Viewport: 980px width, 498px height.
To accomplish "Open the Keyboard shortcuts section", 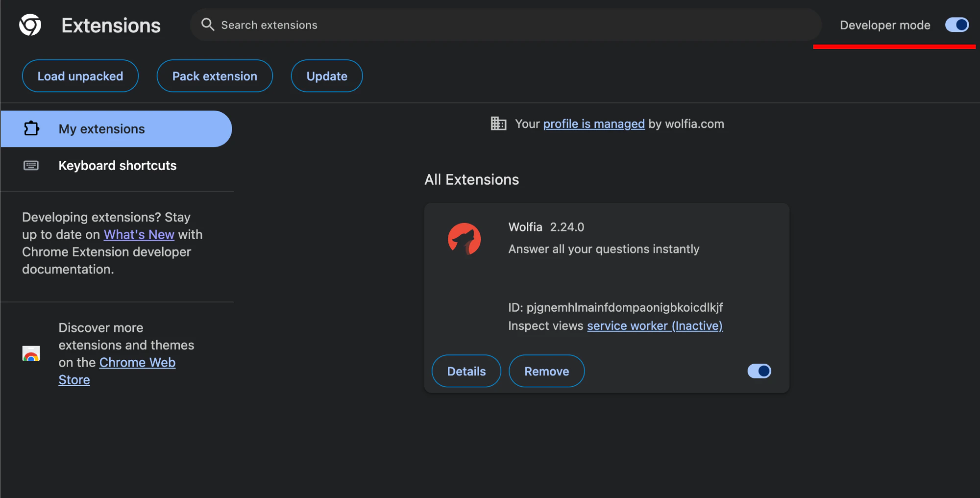I will [x=116, y=166].
